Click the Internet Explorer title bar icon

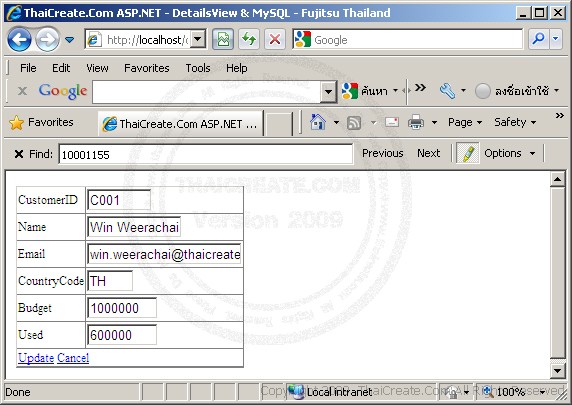click(x=14, y=14)
